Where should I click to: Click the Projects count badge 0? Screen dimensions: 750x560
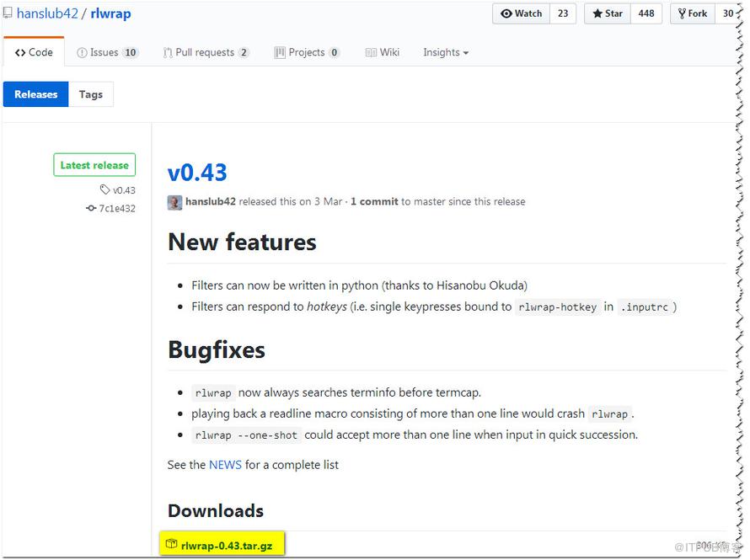[x=334, y=52]
